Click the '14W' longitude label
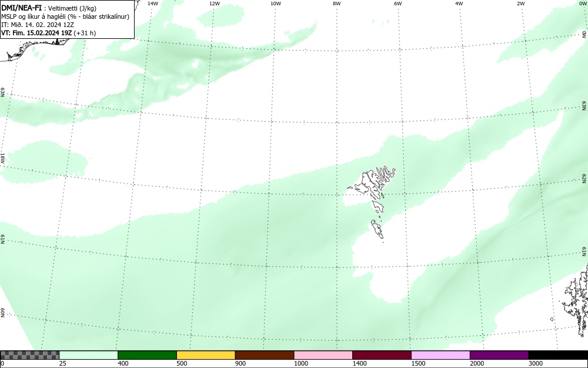The image size is (588, 368). click(153, 4)
